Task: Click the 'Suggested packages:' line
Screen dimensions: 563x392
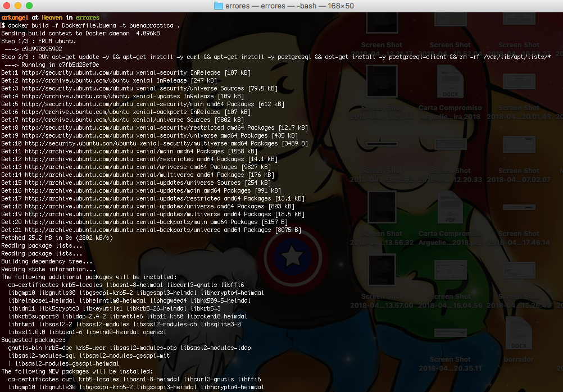Action: (x=33, y=340)
